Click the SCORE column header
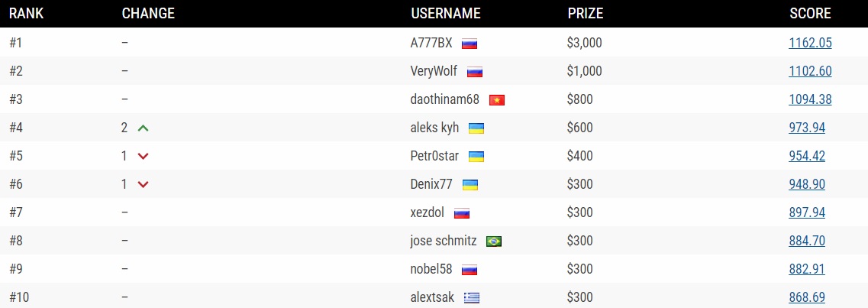The width and height of the screenshot is (868, 308). coord(810,13)
